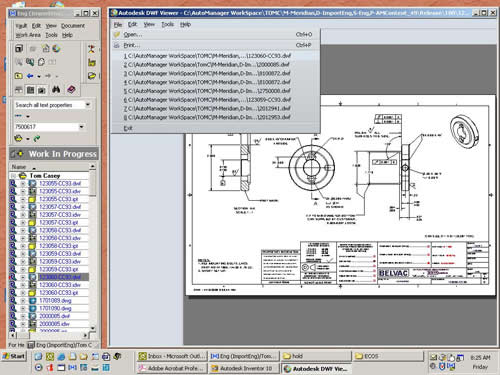Click the globe icon in Meridian top toolbar
The height and width of the screenshot is (375, 500).
(56, 49)
